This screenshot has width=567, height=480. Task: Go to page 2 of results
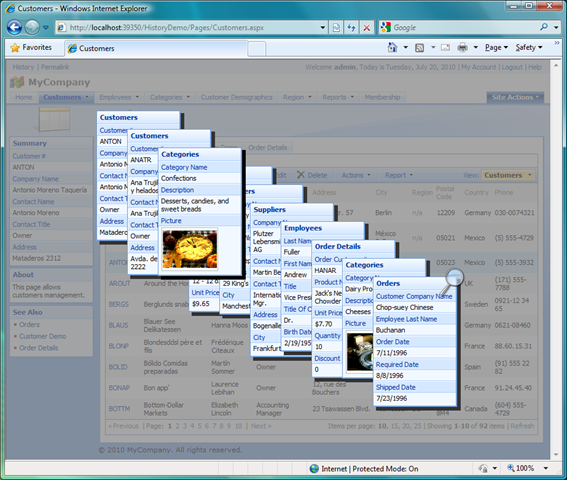tap(178, 426)
